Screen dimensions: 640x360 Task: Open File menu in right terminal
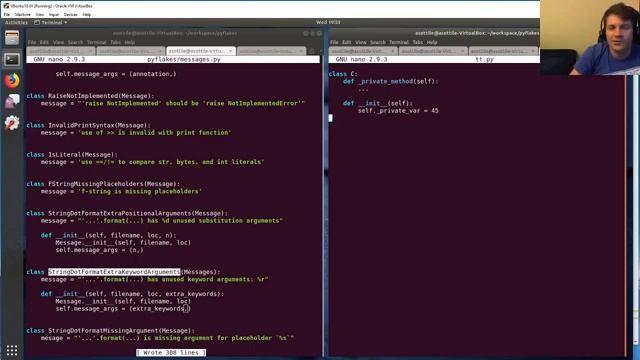334,42
